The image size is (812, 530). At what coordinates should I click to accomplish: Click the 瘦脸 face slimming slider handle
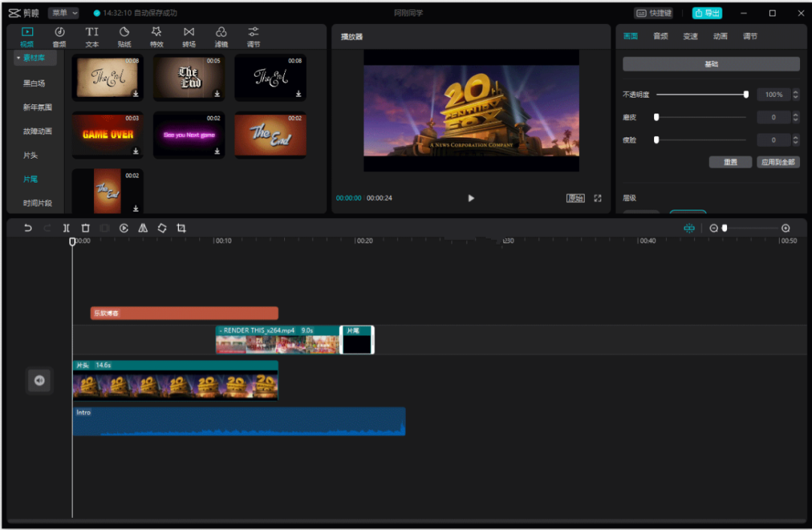pyautogui.click(x=656, y=140)
